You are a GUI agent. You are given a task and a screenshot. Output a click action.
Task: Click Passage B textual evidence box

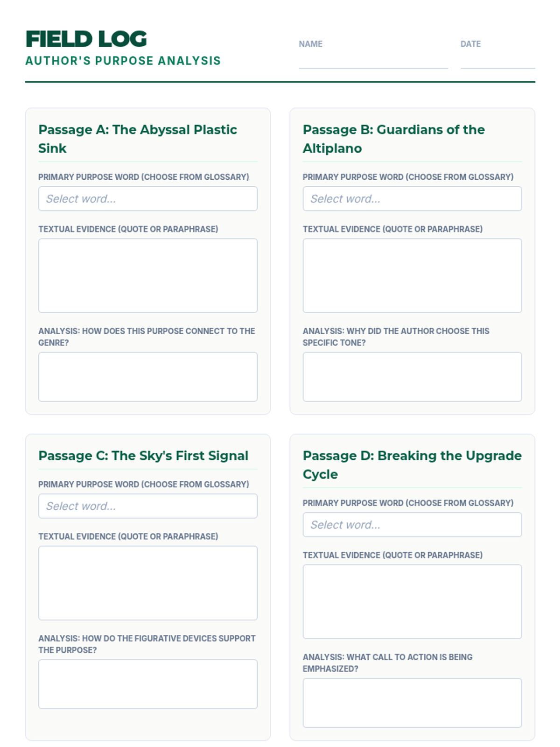[412, 275]
